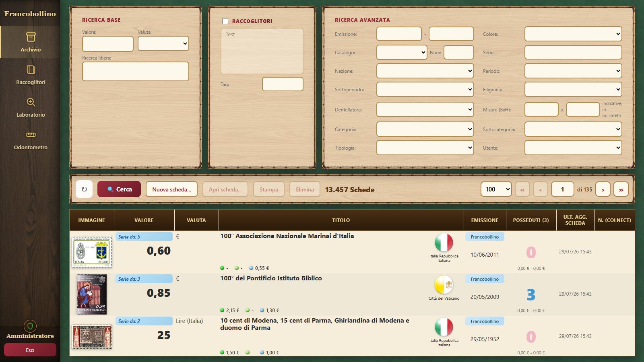
Task: Open the Pontificio Istituto Biblico stamp image
Action: tap(92, 294)
